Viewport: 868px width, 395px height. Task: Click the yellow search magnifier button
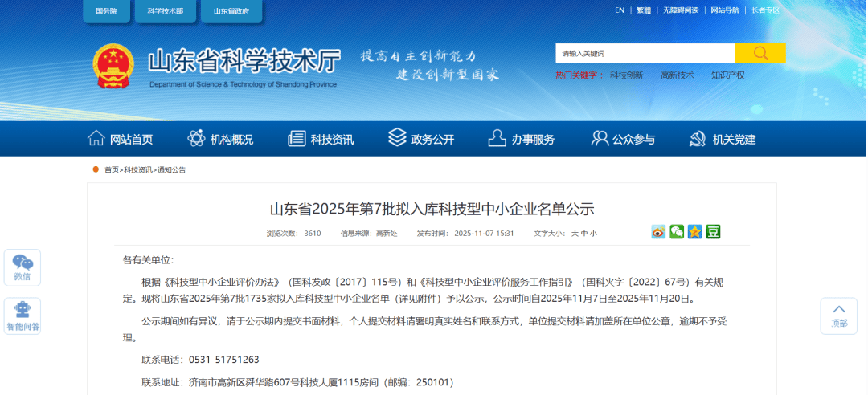(759, 54)
